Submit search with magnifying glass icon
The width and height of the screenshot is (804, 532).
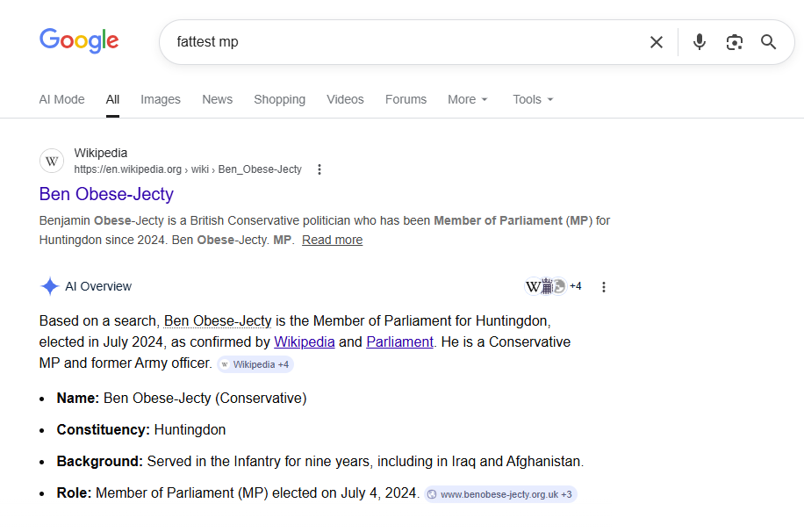click(x=768, y=42)
